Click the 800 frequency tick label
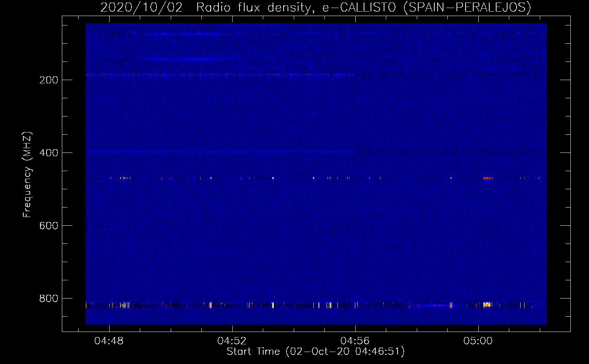Image resolution: width=589 pixels, height=364 pixels. pos(49,298)
